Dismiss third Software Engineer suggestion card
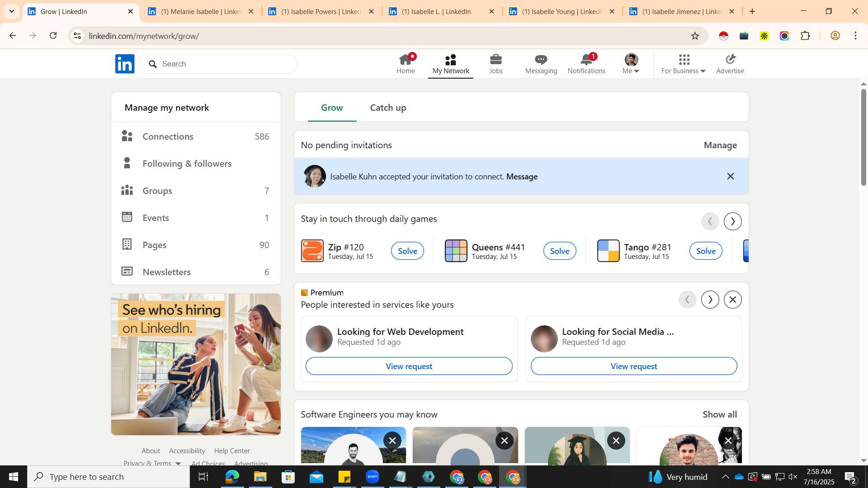 616,441
